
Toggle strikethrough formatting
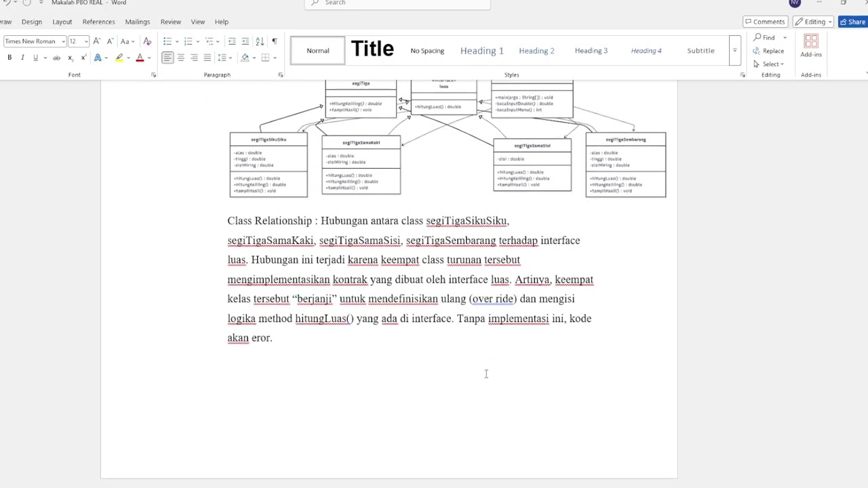(56, 58)
